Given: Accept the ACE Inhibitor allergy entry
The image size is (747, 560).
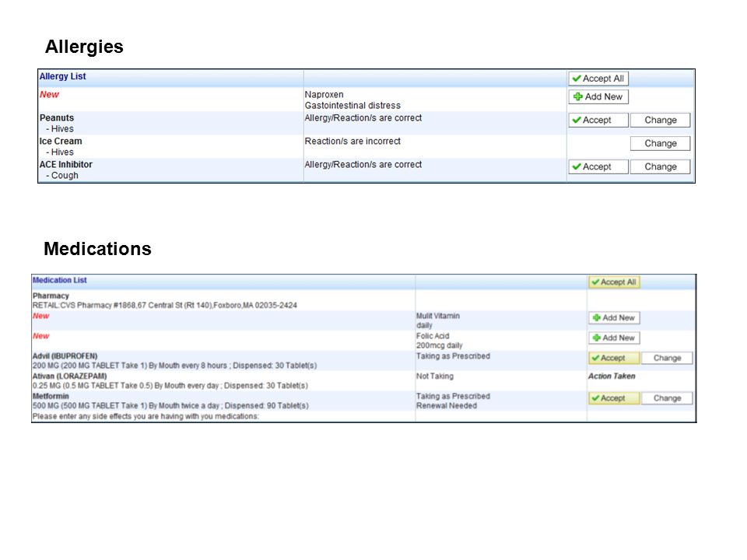Looking at the screenshot, I should [x=598, y=166].
